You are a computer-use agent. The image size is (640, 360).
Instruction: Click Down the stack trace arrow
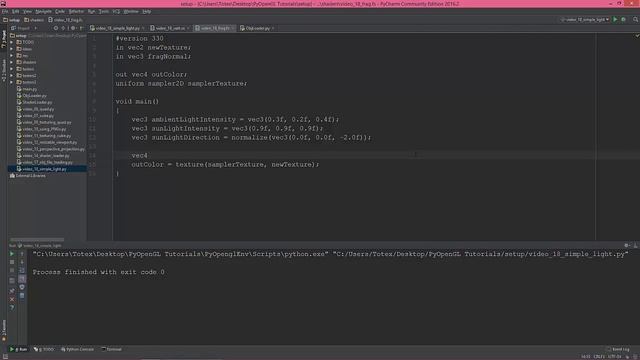[x=22, y=262]
